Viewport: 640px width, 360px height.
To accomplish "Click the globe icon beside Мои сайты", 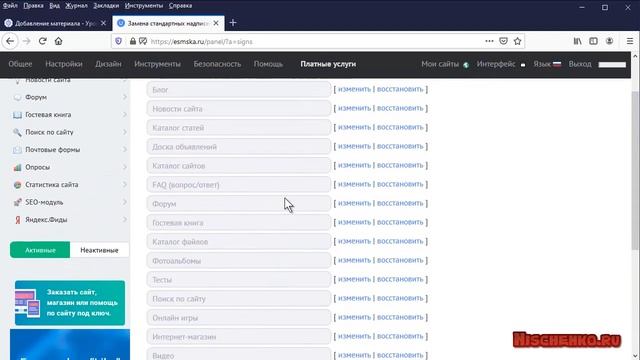I will (x=466, y=64).
